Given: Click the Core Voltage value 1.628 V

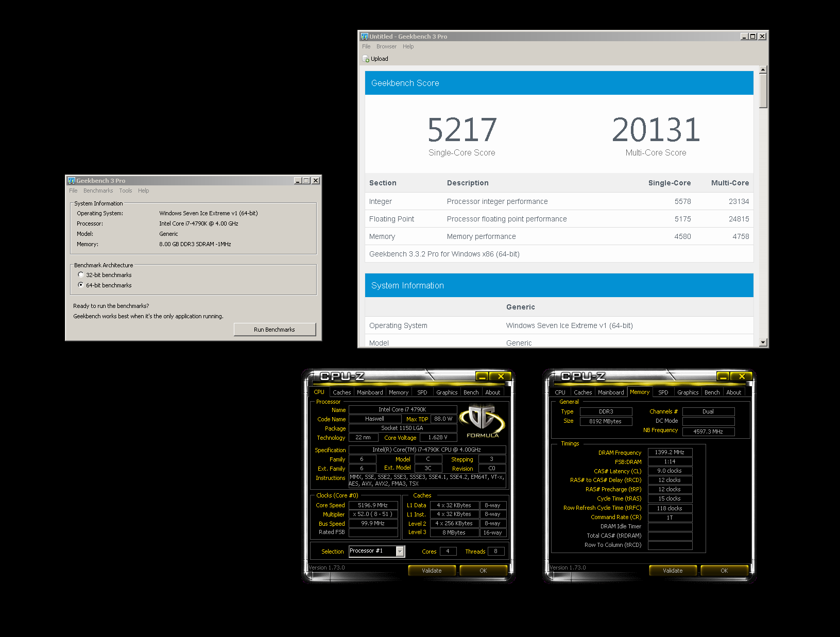Looking at the screenshot, I should click(438, 437).
